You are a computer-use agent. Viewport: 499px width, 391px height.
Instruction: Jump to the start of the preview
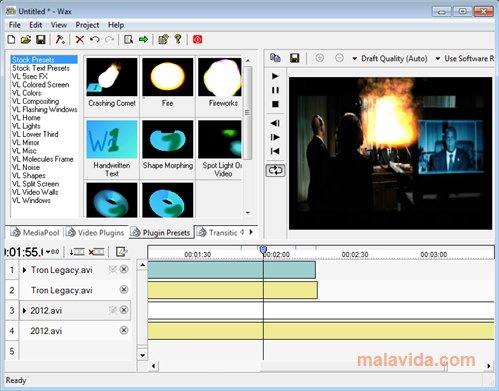(275, 151)
